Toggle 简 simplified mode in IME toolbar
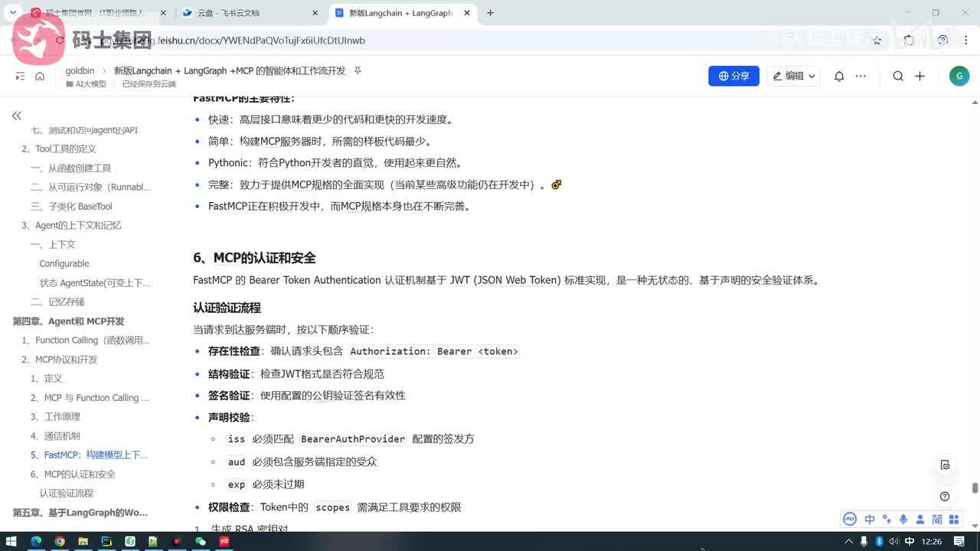This screenshot has width=980, height=551. pos(938,519)
